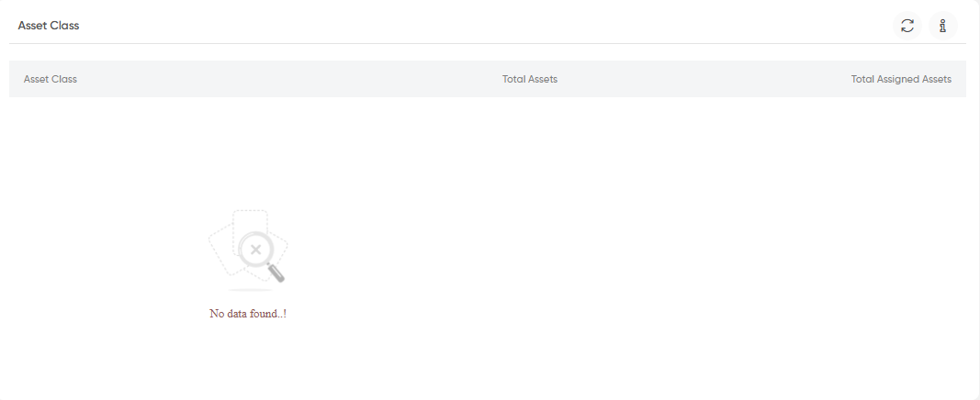Click the magnifying glass empty-state illustration
This screenshot has width=980, height=400.
(248, 250)
